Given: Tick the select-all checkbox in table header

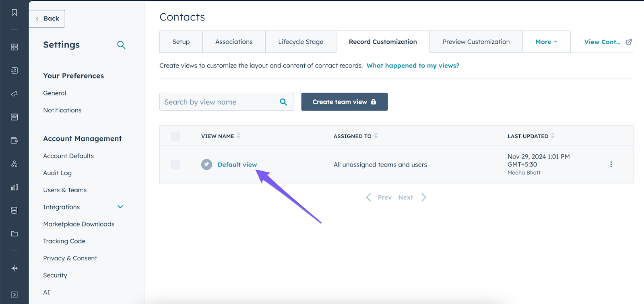Looking at the screenshot, I should [175, 136].
